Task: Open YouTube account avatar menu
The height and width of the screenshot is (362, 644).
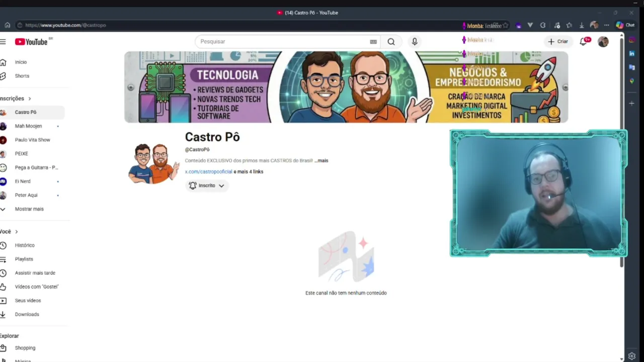Action: [603, 42]
